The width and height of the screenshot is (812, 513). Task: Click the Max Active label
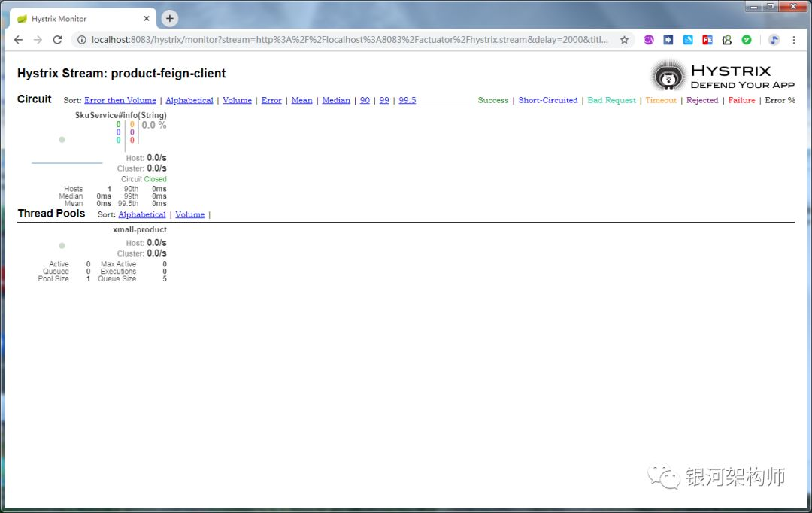tap(119, 264)
